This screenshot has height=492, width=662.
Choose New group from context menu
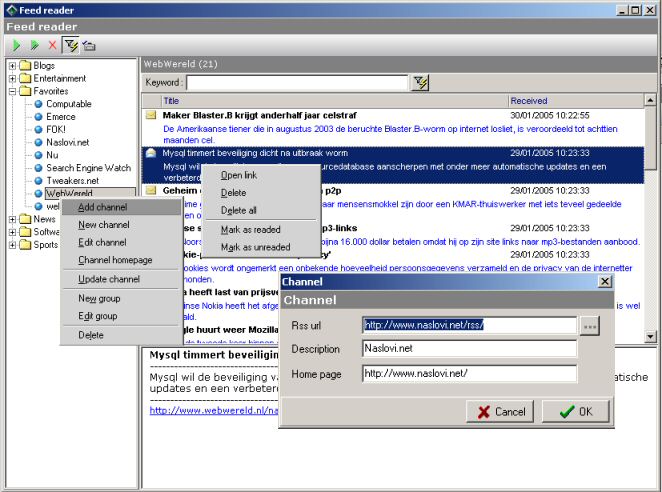[121, 299]
